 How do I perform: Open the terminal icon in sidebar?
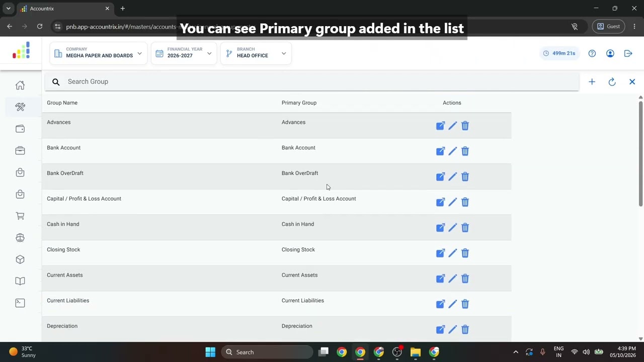(20, 303)
